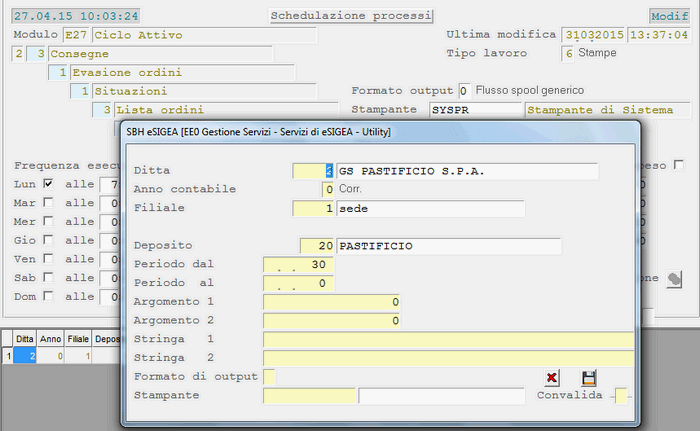
Task: Click the Formato output code field
Action: (x=464, y=91)
